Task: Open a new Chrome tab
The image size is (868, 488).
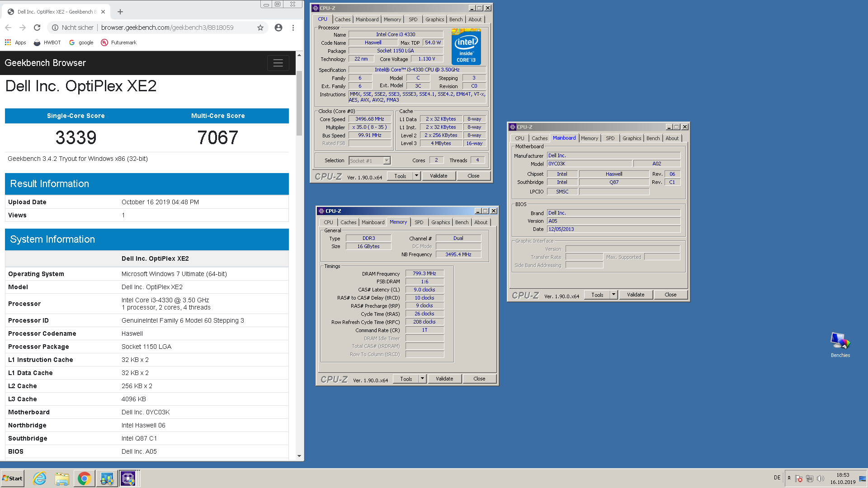Action: 120,12
